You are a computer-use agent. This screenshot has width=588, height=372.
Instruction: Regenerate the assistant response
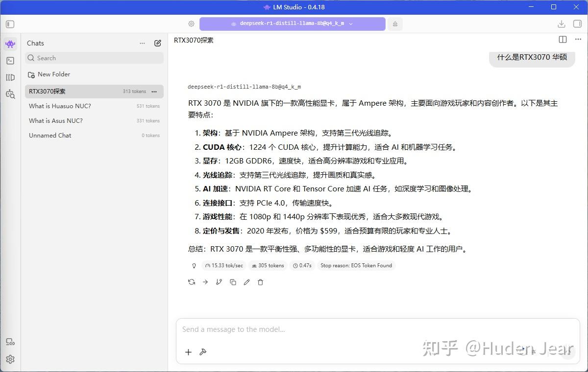coord(192,282)
